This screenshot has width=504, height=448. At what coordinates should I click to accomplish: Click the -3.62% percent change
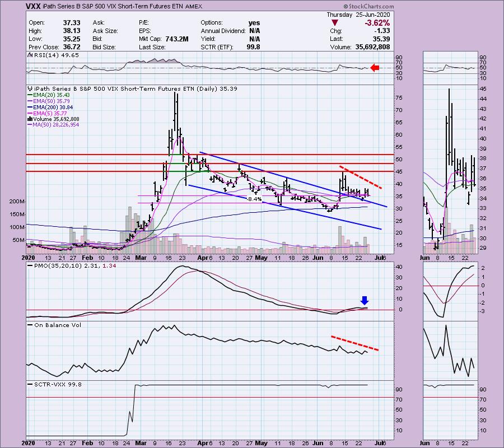point(377,23)
